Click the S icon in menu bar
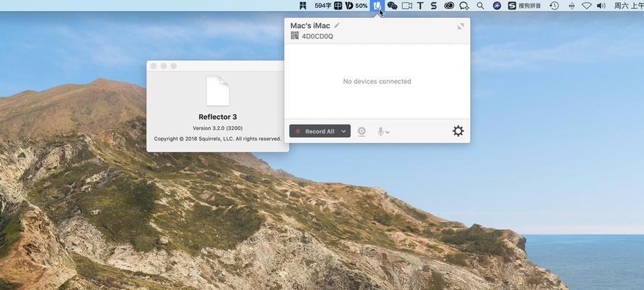 pos(434,5)
